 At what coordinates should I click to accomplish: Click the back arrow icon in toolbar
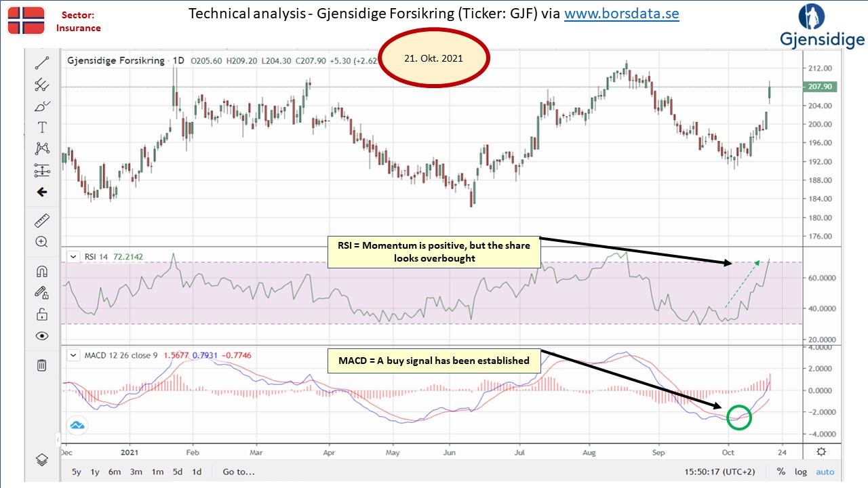pyautogui.click(x=42, y=192)
